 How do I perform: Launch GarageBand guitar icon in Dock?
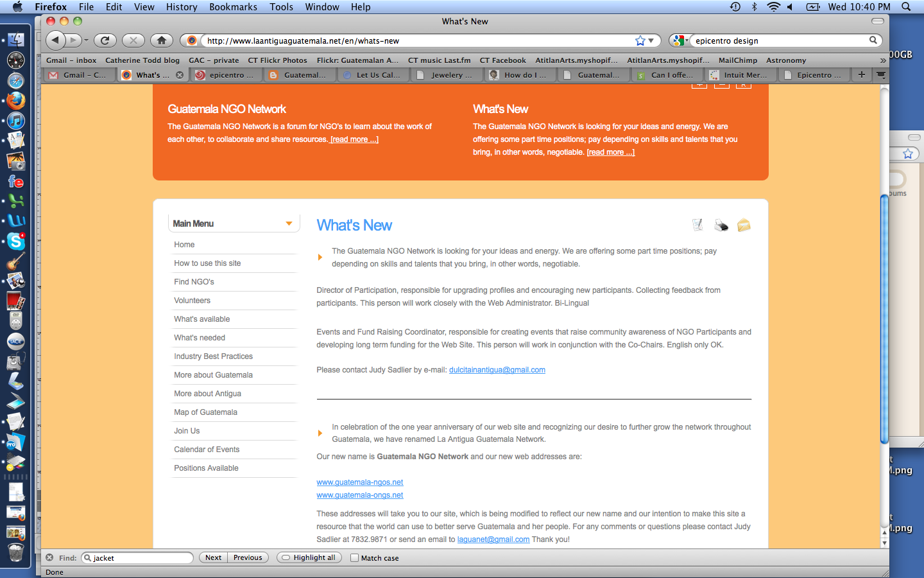(x=16, y=261)
